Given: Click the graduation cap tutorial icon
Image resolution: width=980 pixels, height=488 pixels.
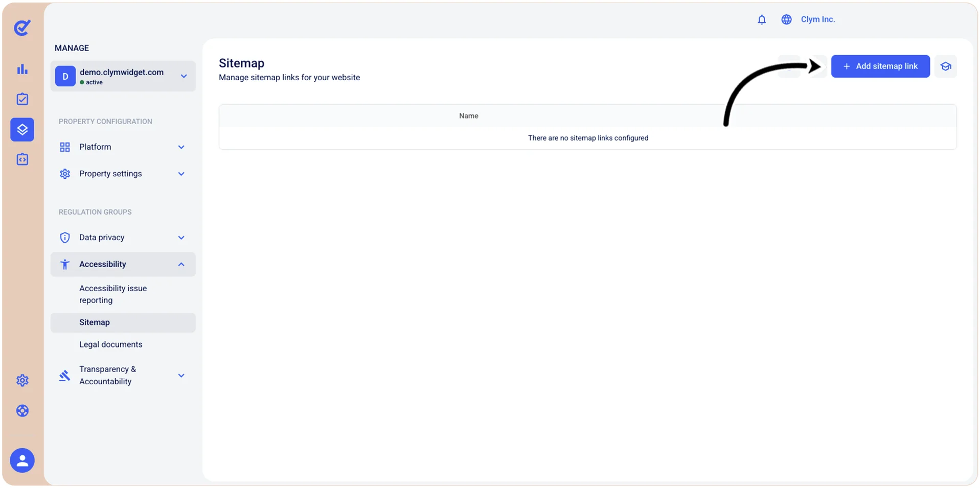Looking at the screenshot, I should (x=945, y=66).
